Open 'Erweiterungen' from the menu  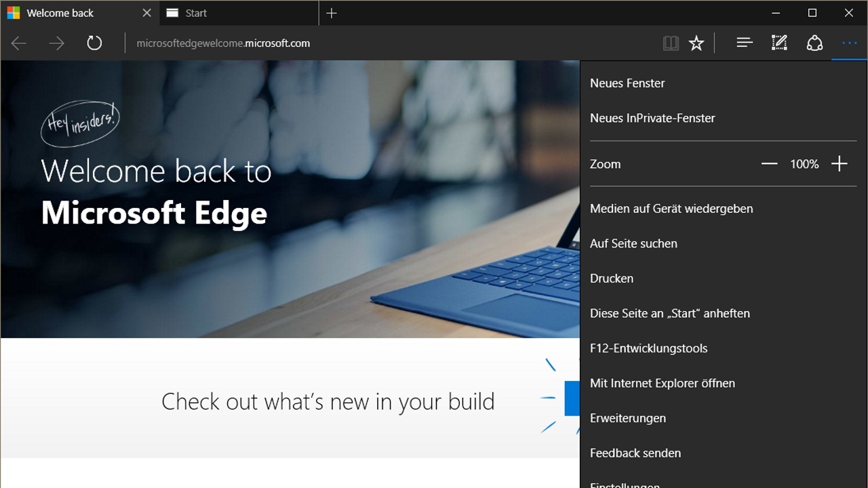pos(628,418)
